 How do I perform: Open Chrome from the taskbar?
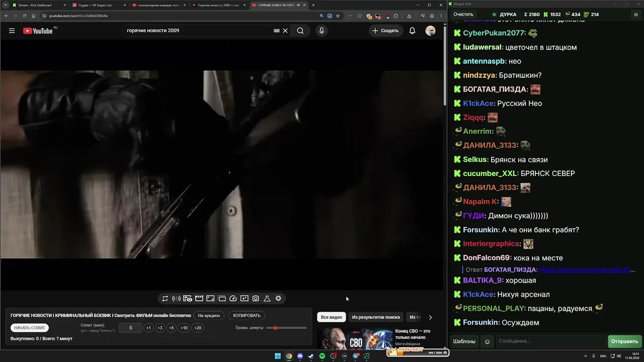(x=289, y=356)
